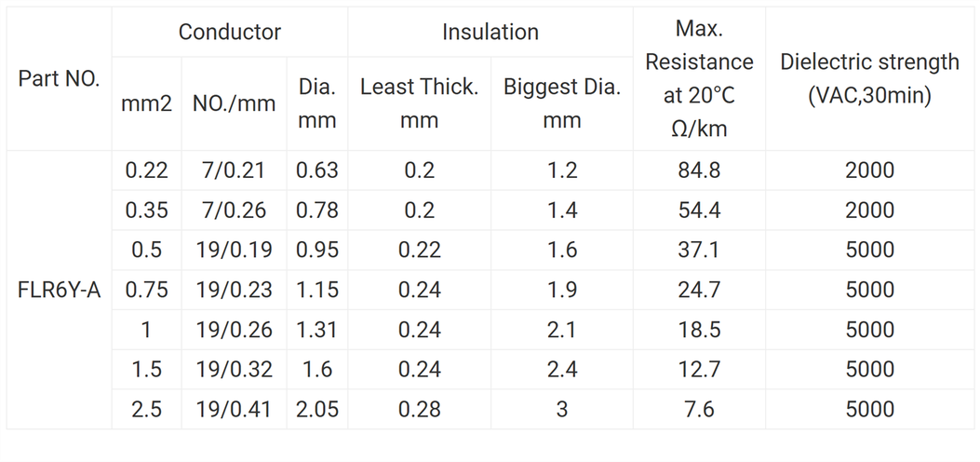This screenshot has height=462, width=980.
Task: Click the 2.05 conductor diameter cell
Action: pos(317,409)
